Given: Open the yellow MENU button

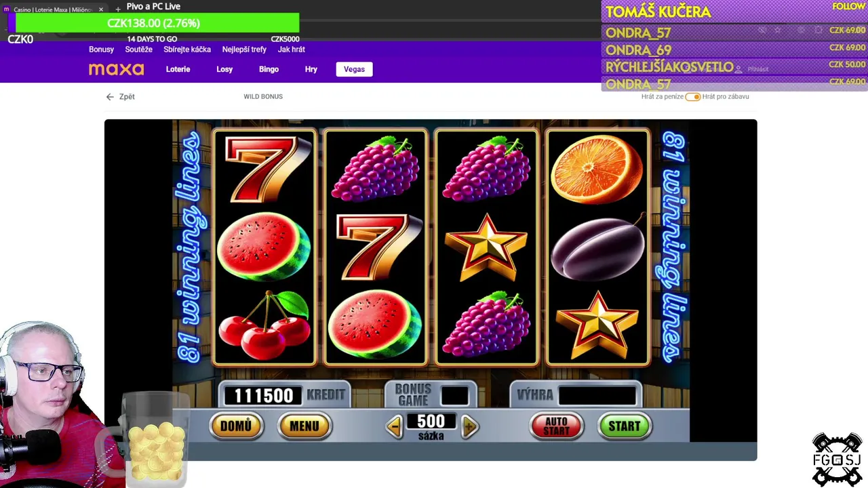Looking at the screenshot, I should (x=304, y=426).
